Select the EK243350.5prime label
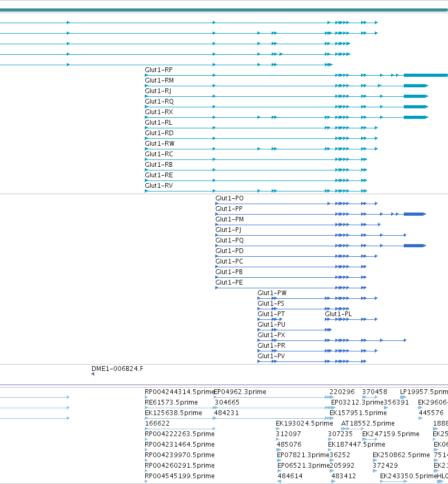This screenshot has width=448, height=484. tap(409, 476)
